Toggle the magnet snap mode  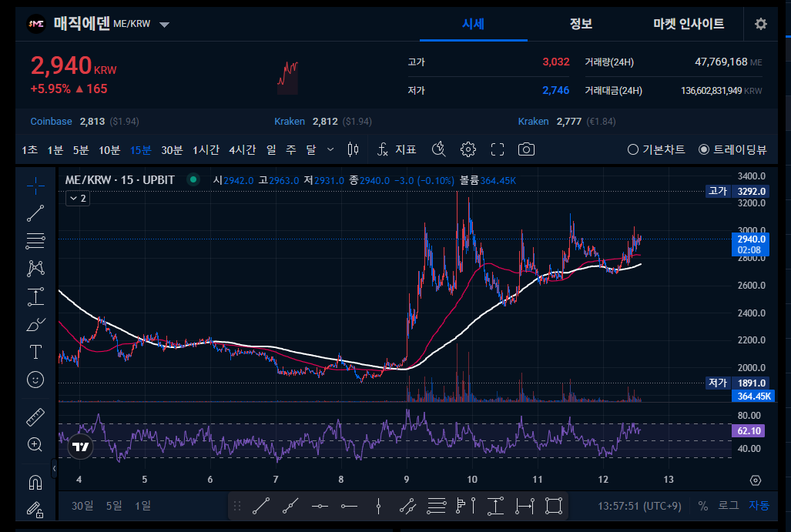[35, 483]
